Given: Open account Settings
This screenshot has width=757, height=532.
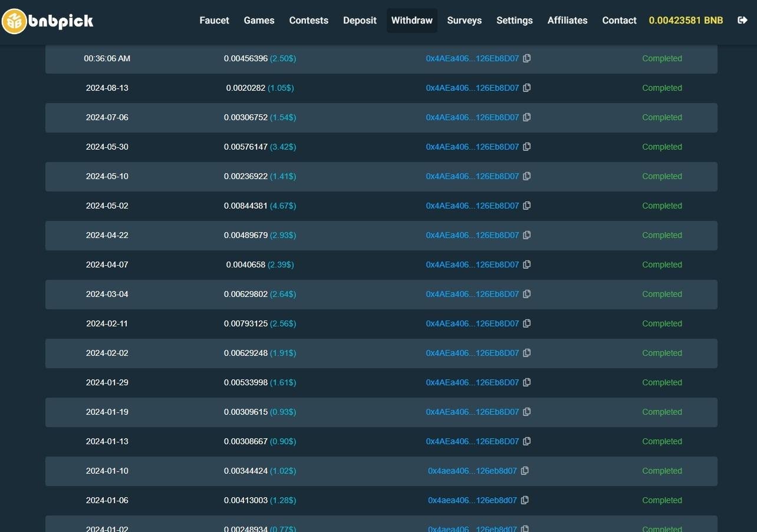Looking at the screenshot, I should click(x=515, y=20).
